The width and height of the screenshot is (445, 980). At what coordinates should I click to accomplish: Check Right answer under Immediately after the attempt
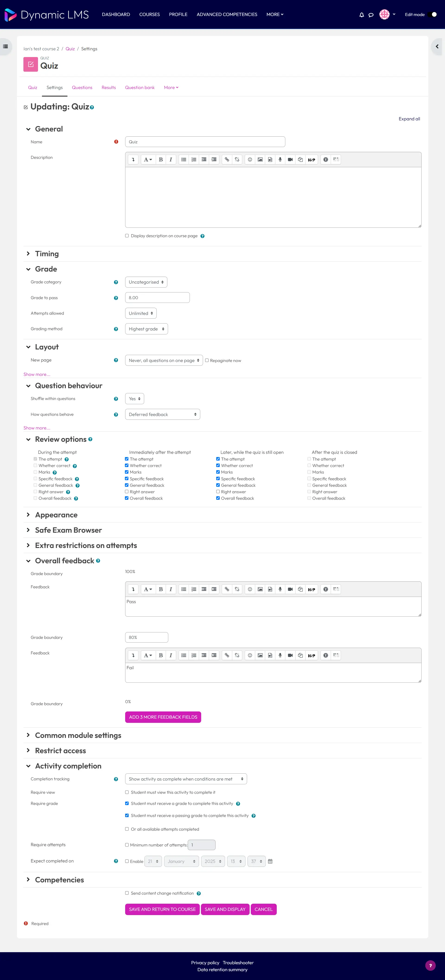click(x=127, y=492)
